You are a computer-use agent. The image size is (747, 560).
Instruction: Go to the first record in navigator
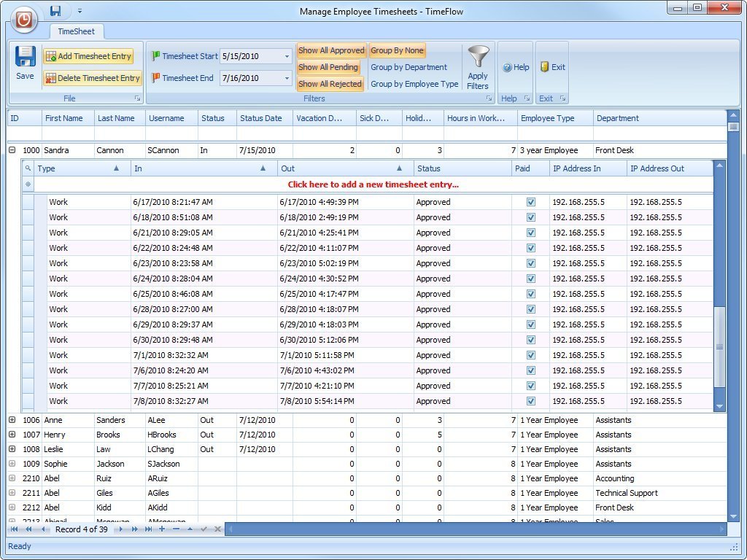click(x=15, y=529)
